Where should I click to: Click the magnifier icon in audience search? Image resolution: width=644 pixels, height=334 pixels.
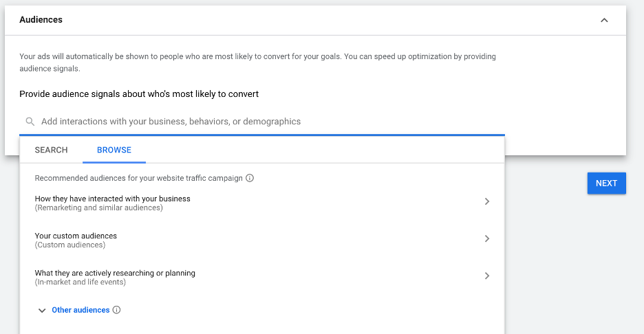[x=30, y=122]
